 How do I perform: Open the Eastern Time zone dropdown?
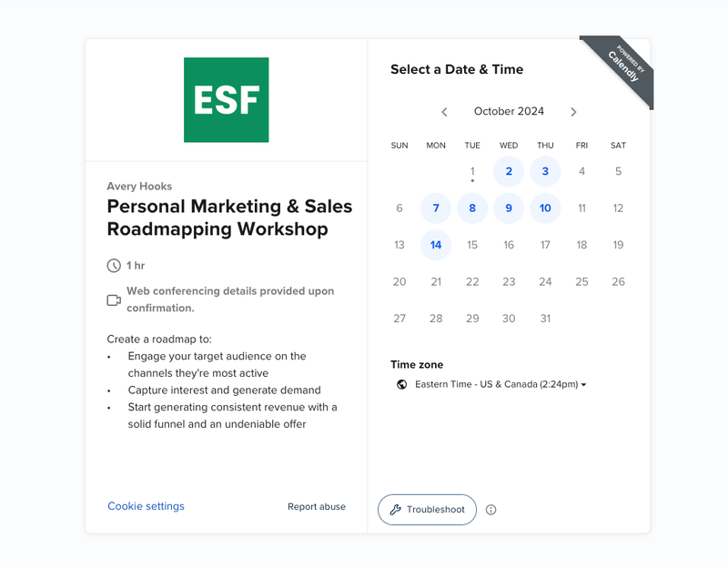[x=500, y=384]
